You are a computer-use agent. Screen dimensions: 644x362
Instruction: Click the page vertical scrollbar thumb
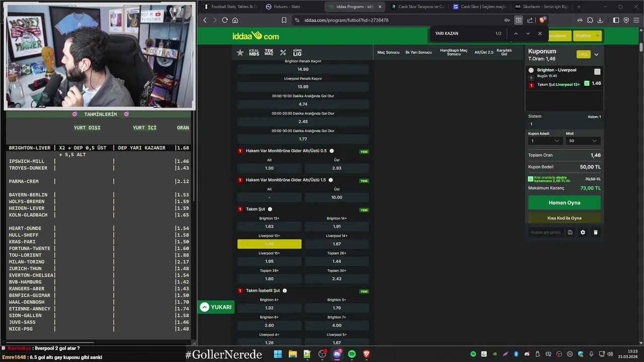point(641,47)
